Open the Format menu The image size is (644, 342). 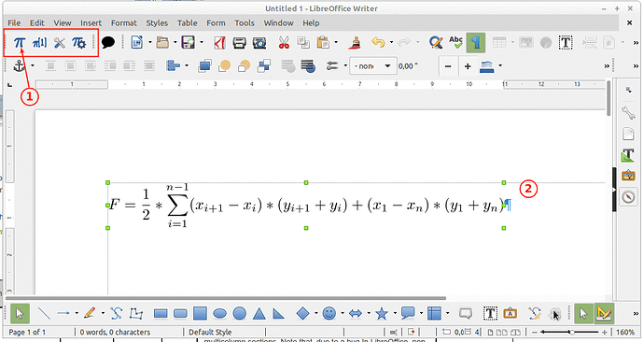click(x=123, y=23)
